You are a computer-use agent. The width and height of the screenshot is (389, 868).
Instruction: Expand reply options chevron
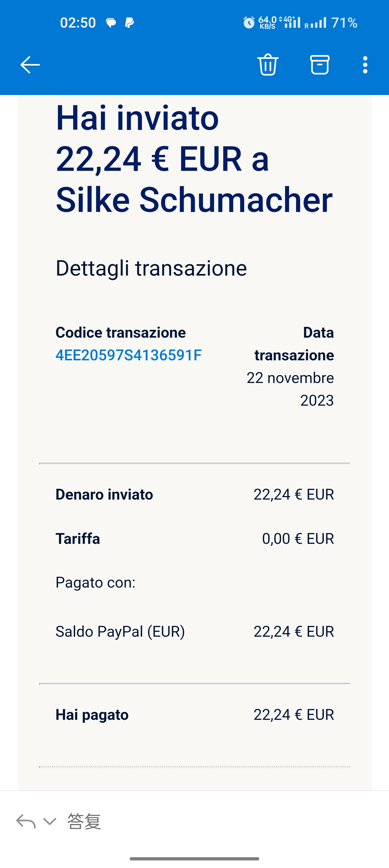point(50,821)
